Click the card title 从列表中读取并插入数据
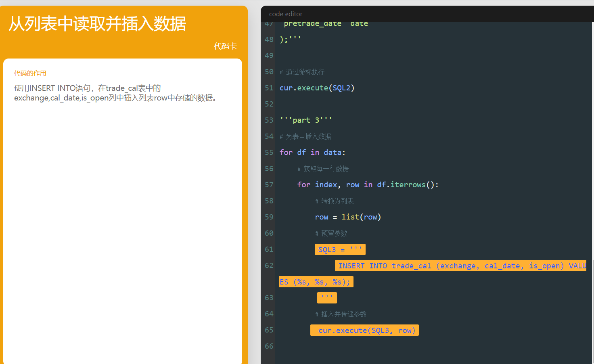The width and height of the screenshot is (594, 364). tap(97, 23)
